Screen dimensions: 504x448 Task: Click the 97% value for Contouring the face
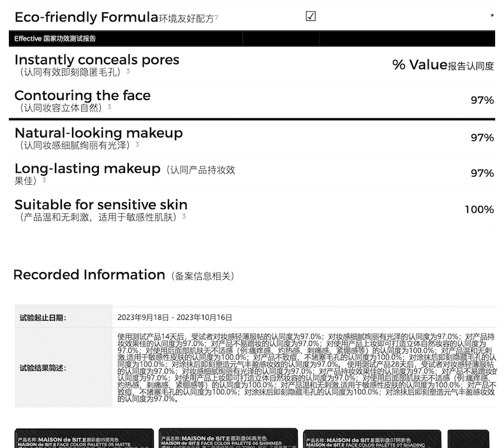(482, 101)
